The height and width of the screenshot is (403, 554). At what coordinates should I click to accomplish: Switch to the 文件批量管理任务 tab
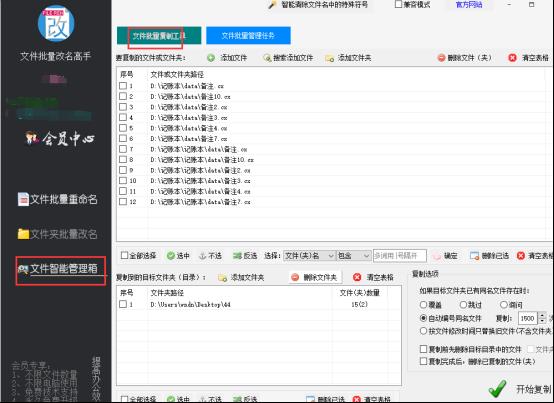[248, 36]
